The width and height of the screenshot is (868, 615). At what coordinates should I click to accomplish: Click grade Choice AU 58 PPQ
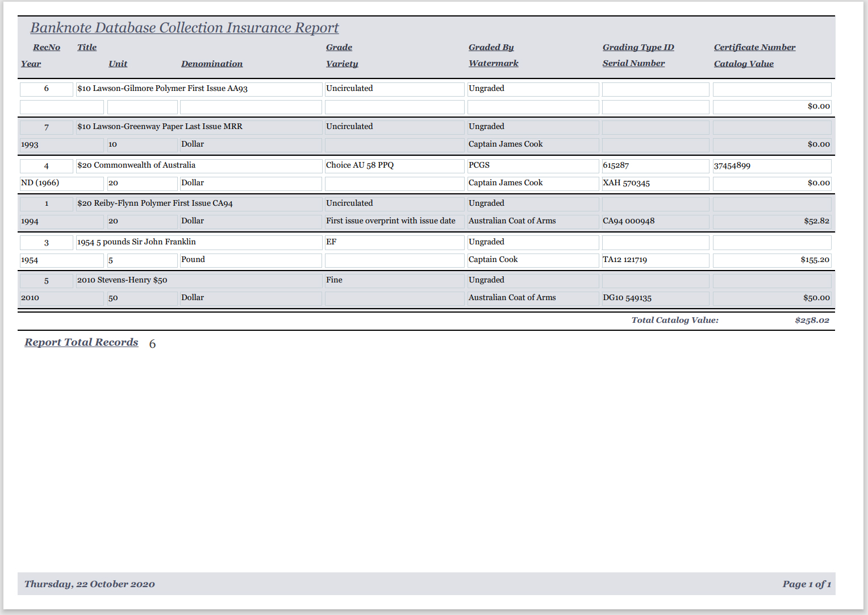394,165
